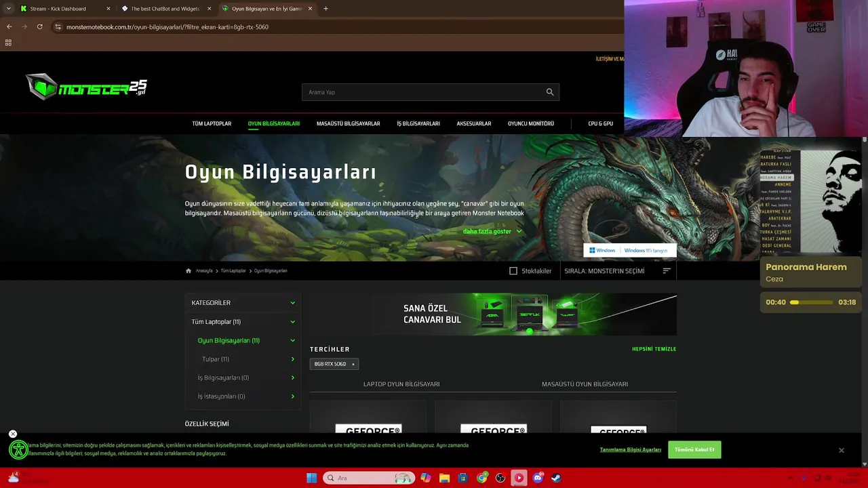Click the Monster 25 yıl logo
This screenshot has width=868, height=488.
[x=86, y=87]
